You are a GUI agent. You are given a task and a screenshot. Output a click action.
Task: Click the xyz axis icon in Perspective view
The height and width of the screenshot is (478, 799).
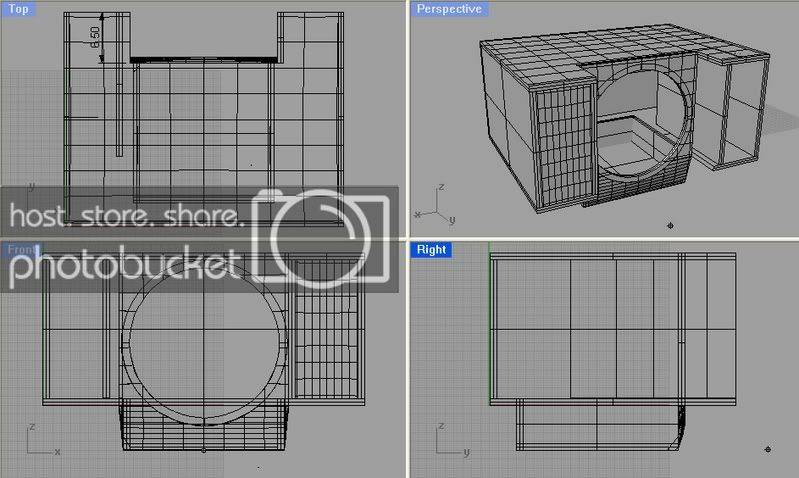[436, 205]
